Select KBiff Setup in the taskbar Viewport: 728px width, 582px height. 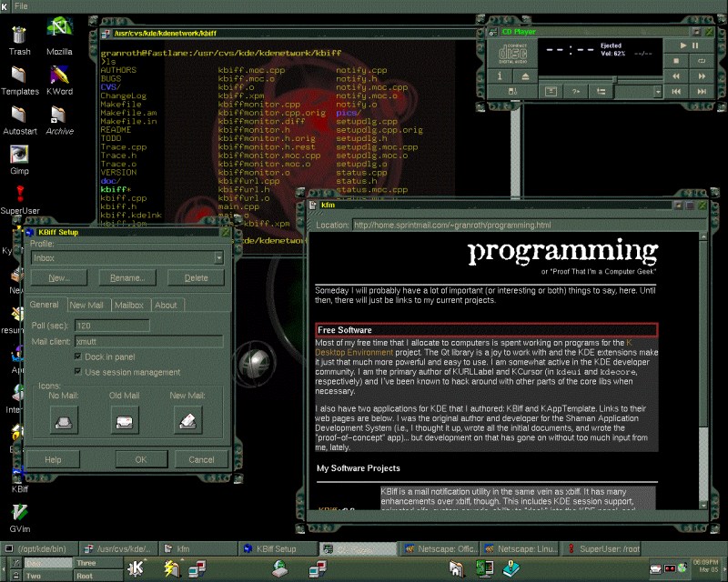278,548
